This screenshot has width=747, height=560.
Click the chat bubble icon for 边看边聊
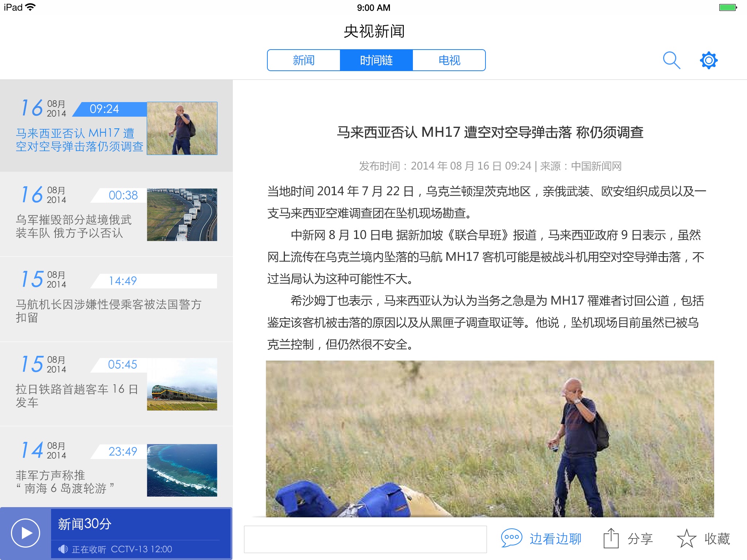click(x=511, y=538)
